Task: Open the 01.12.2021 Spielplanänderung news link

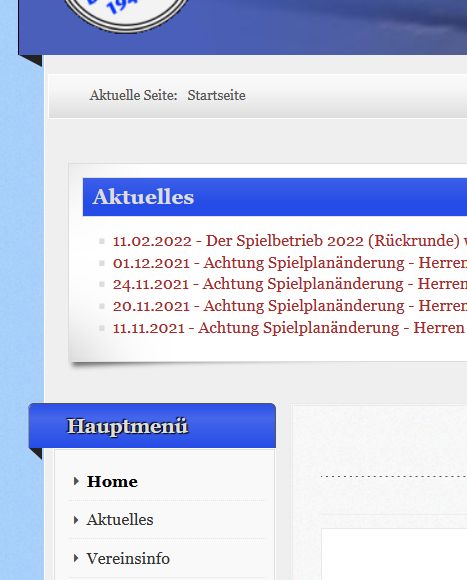Action: click(x=290, y=263)
